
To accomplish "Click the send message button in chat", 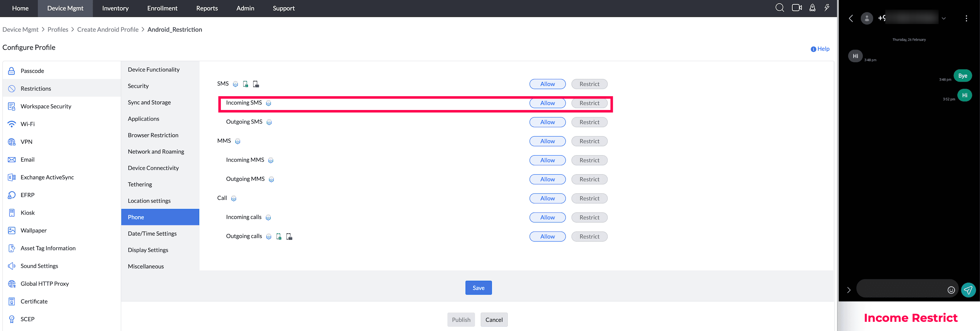I will coord(968,290).
